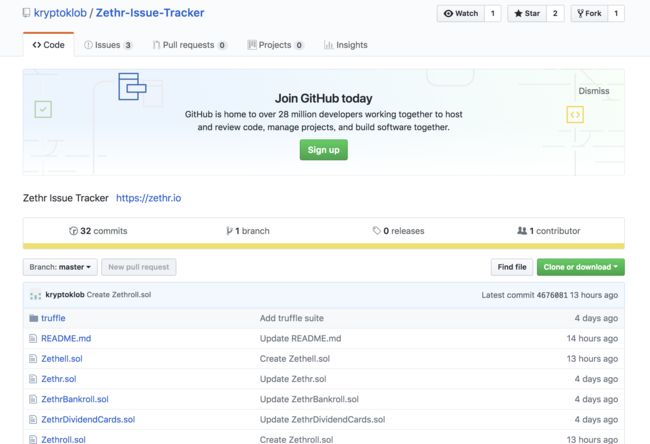Dismiss the Join GitHub banner
This screenshot has width=650, height=444.
pos(594,91)
